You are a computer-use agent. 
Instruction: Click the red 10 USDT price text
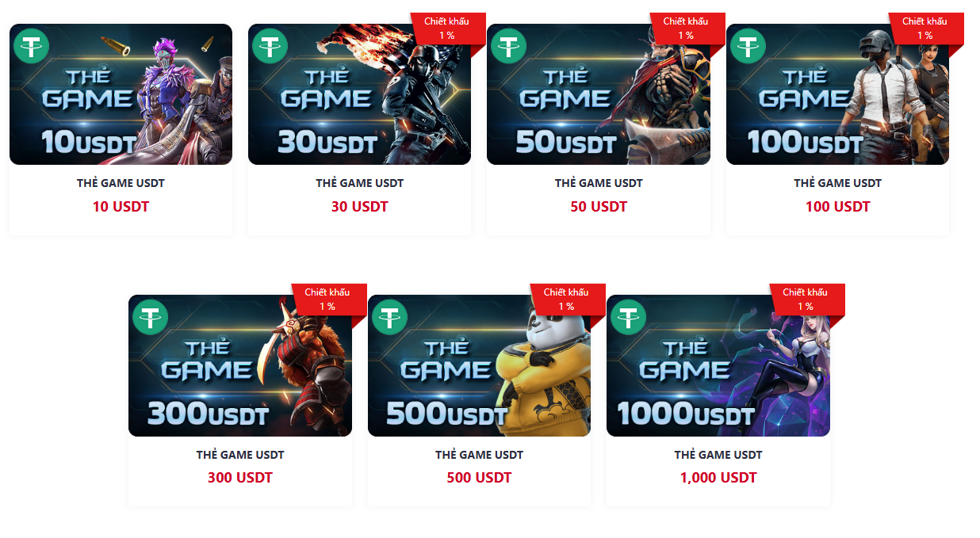[121, 207]
